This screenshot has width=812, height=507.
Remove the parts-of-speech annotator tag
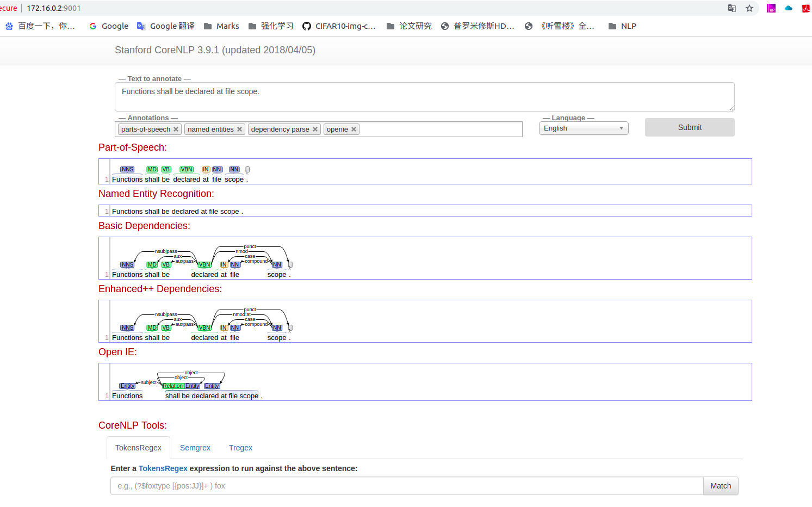click(176, 129)
